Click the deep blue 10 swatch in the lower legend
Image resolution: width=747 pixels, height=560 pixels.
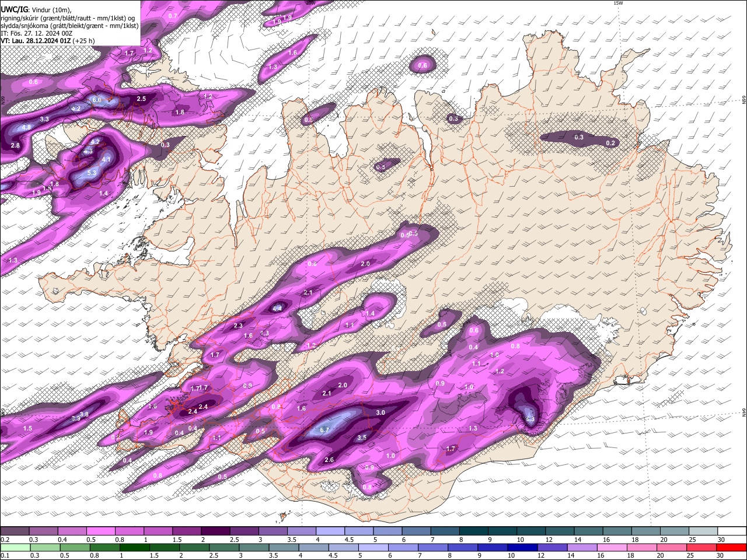point(522,547)
